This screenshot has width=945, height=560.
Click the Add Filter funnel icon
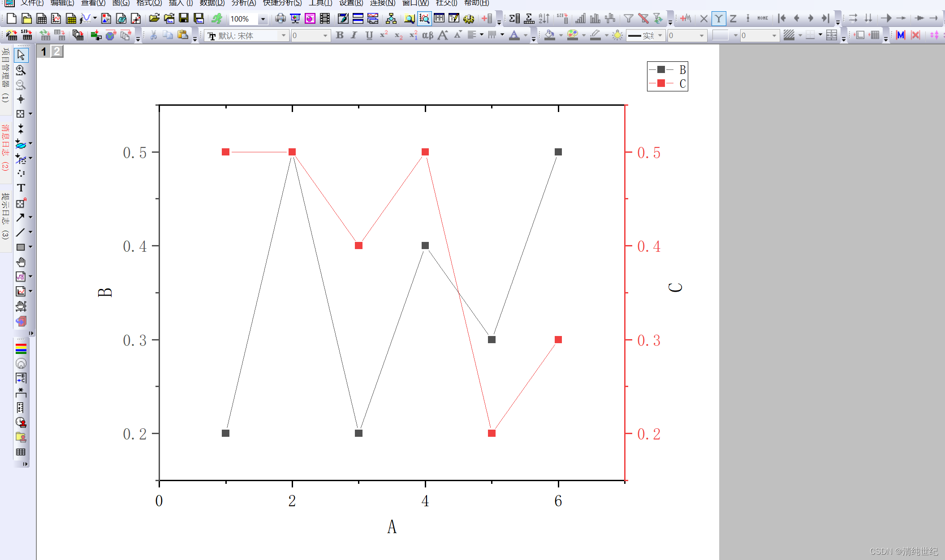point(628,18)
